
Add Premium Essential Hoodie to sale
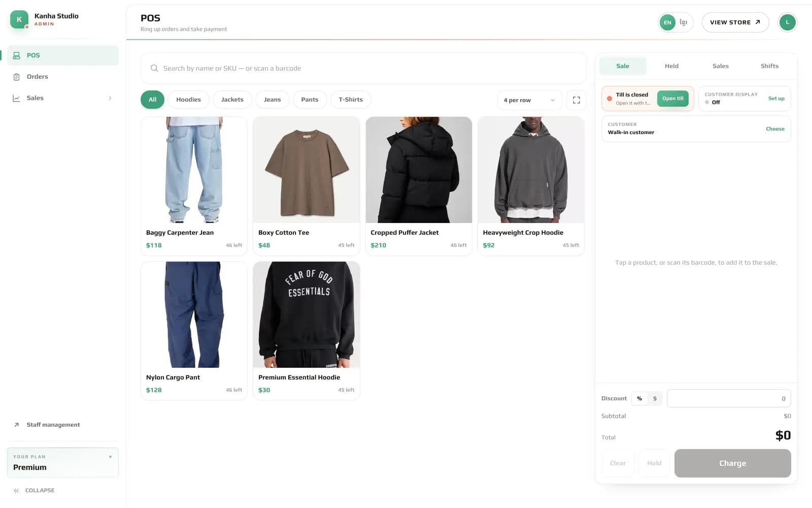(307, 331)
